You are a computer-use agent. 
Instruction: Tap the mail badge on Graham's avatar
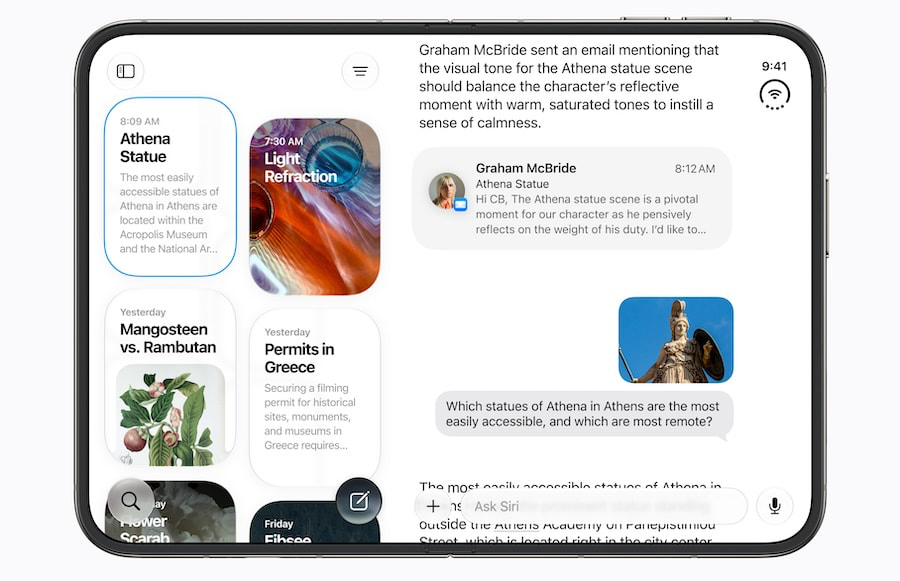point(460,204)
